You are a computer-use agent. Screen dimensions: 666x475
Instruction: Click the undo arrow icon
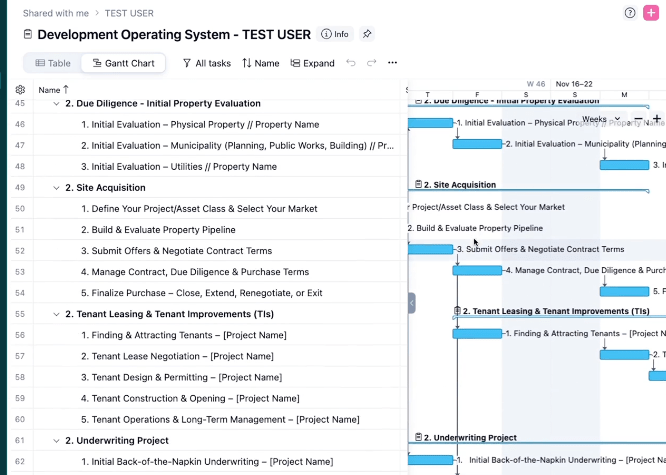tap(350, 63)
